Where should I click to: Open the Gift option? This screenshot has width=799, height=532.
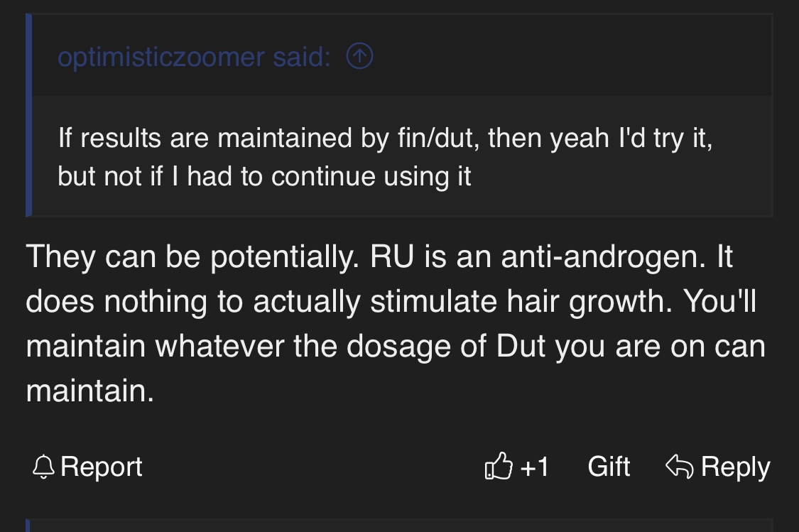point(609,466)
